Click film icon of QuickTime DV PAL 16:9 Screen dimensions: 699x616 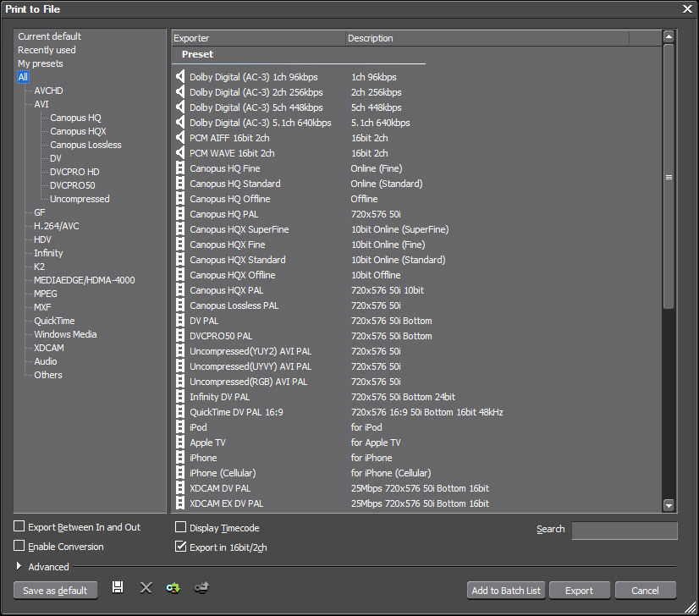[x=180, y=412]
